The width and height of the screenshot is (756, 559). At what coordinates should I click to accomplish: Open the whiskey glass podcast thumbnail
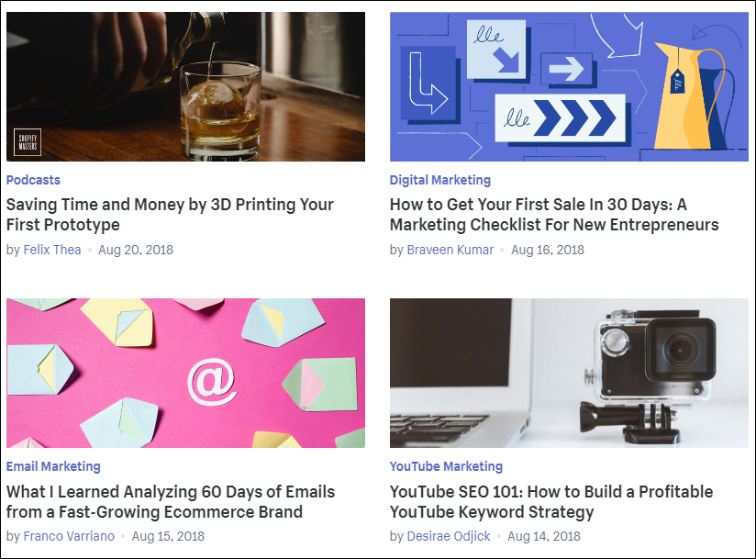point(185,87)
